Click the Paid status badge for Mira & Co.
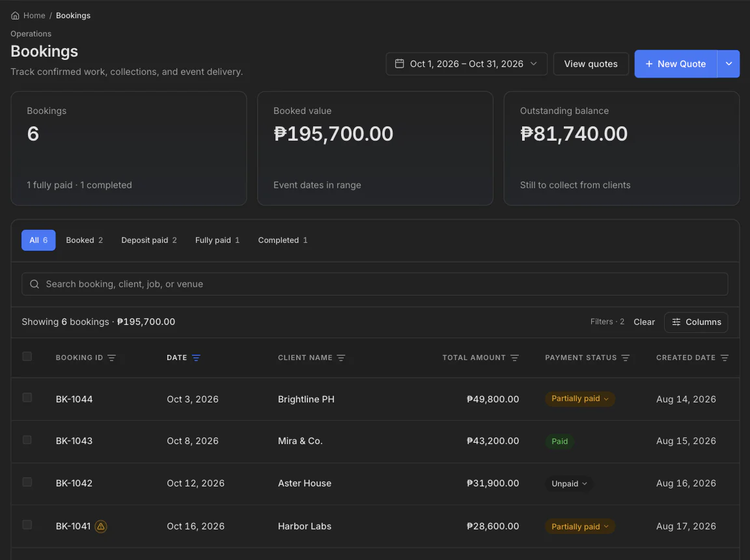This screenshot has height=560, width=750. tap(560, 441)
